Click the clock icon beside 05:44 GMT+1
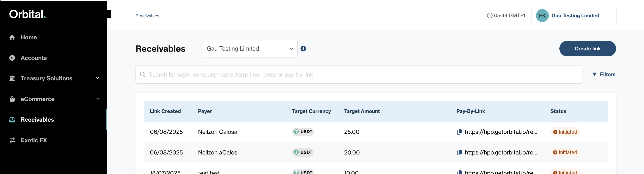The image size is (644, 174). pyautogui.click(x=489, y=16)
